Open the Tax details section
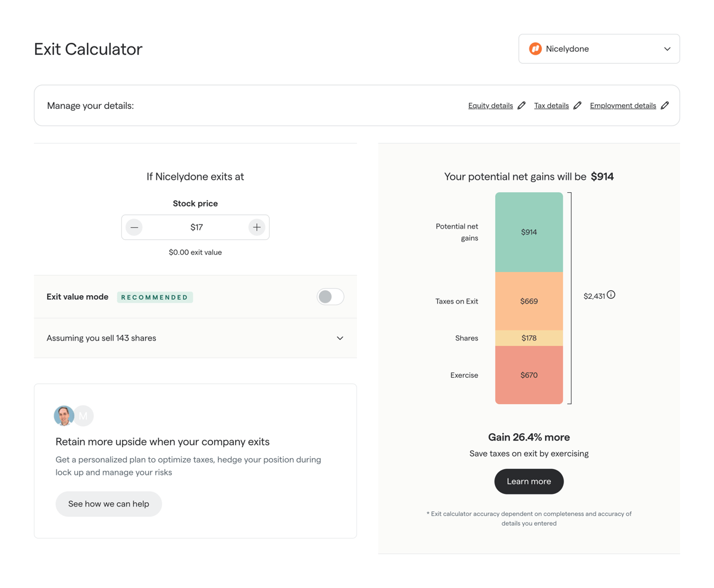The height and width of the screenshot is (588, 714). tap(552, 105)
